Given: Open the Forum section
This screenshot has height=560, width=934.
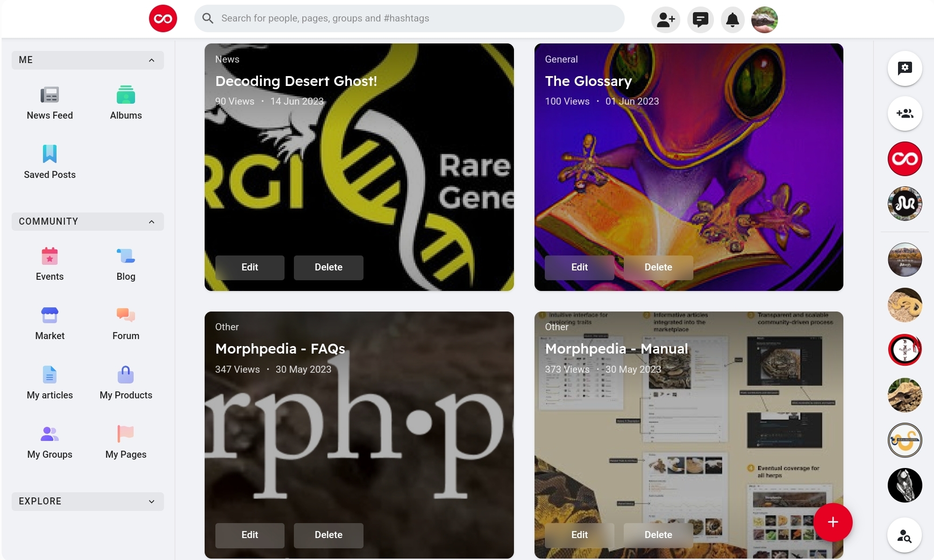Looking at the screenshot, I should click(x=126, y=323).
